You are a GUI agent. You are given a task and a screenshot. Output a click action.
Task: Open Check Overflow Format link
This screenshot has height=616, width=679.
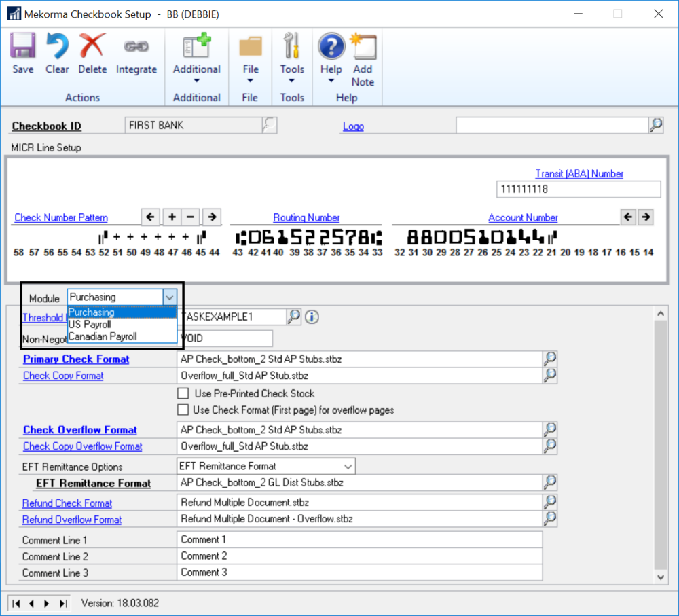[x=80, y=430]
